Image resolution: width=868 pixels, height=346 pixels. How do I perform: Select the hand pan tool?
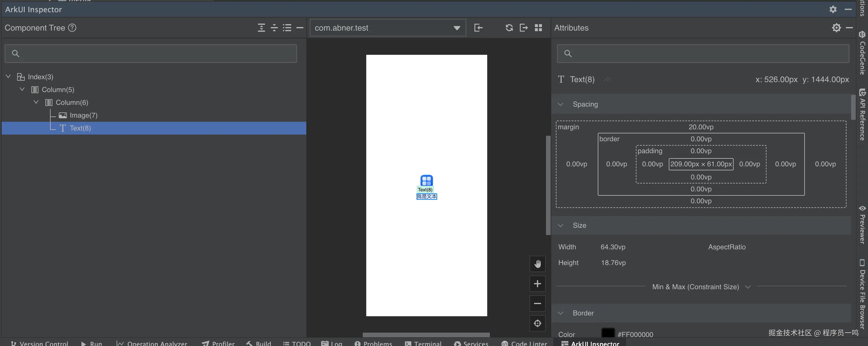click(x=538, y=264)
